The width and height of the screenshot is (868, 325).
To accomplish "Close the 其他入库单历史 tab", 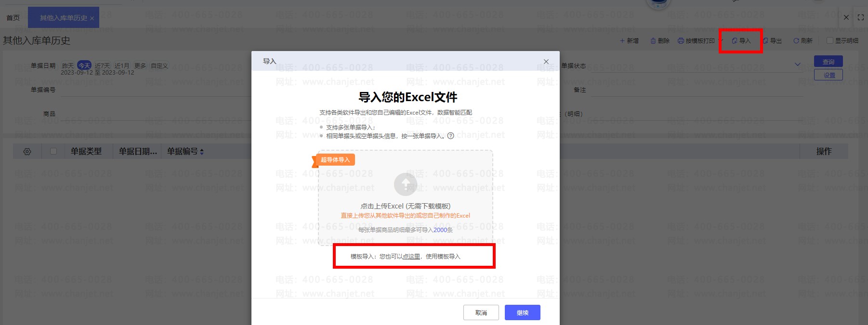I will [92, 18].
